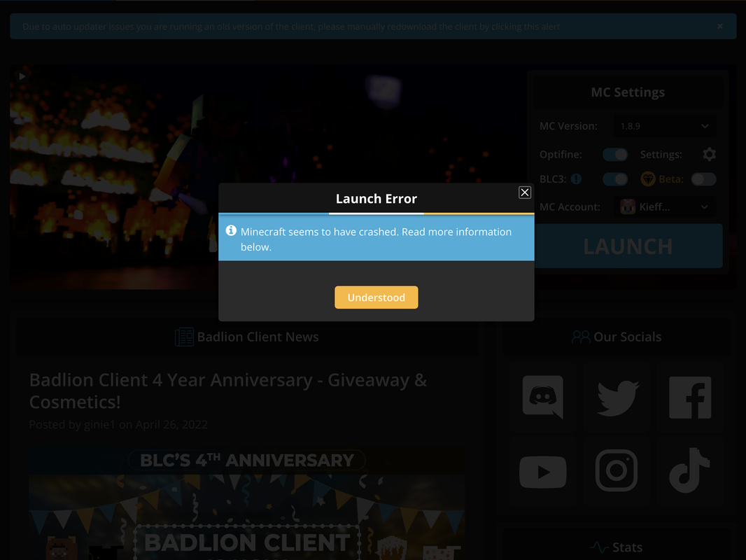Click the Our Socials people icon
Viewport: 746px width, 560px height.
(x=580, y=337)
